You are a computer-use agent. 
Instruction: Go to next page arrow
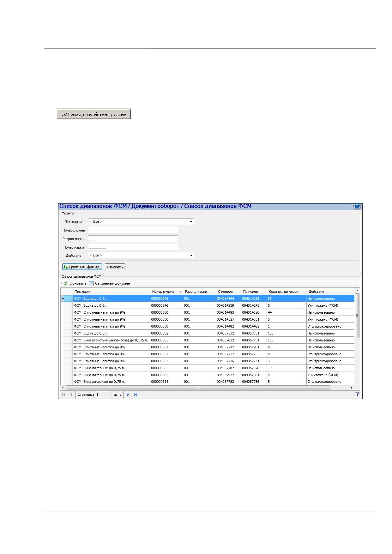(x=128, y=394)
